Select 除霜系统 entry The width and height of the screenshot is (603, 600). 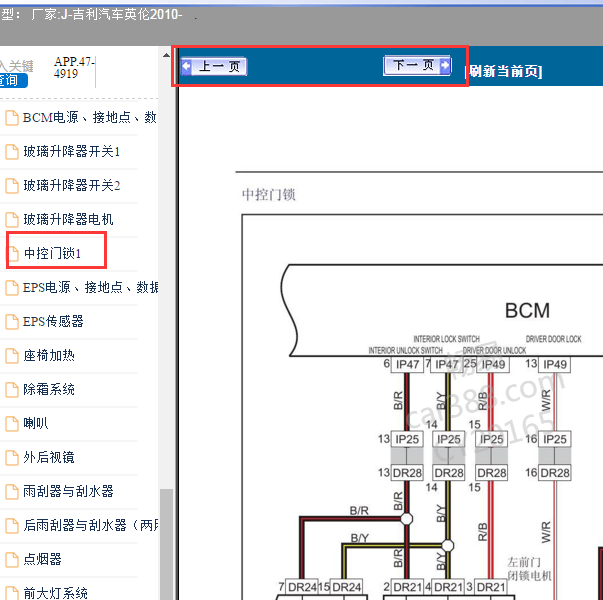(x=49, y=389)
